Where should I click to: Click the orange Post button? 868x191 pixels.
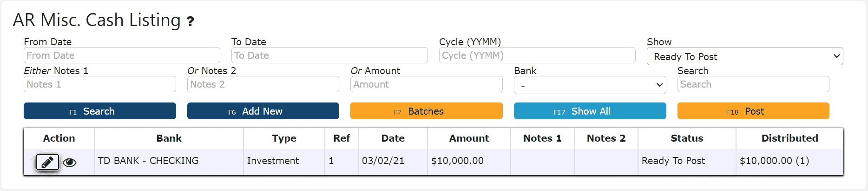tap(753, 111)
